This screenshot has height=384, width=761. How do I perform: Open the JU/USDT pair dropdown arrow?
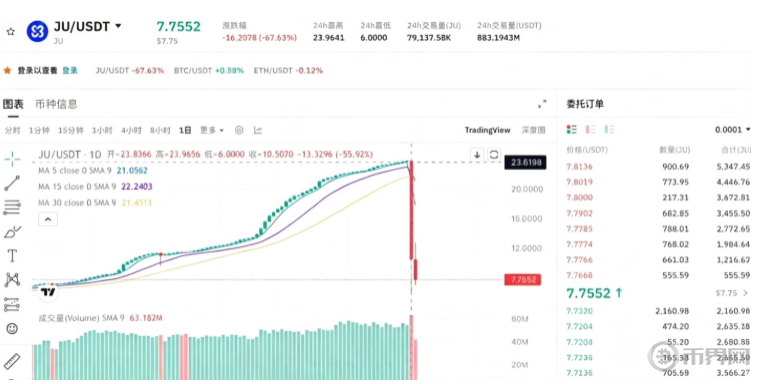click(x=118, y=26)
